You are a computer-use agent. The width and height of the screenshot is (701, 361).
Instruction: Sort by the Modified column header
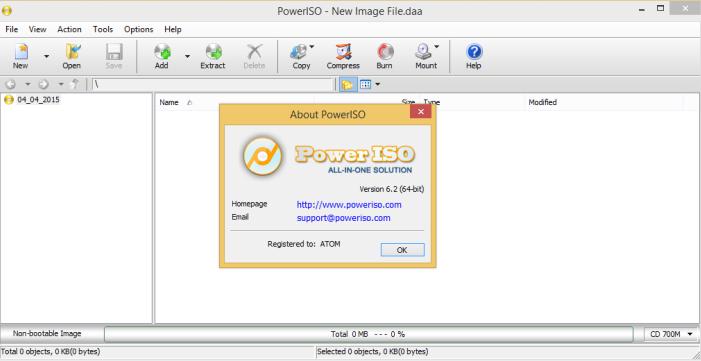(x=542, y=102)
